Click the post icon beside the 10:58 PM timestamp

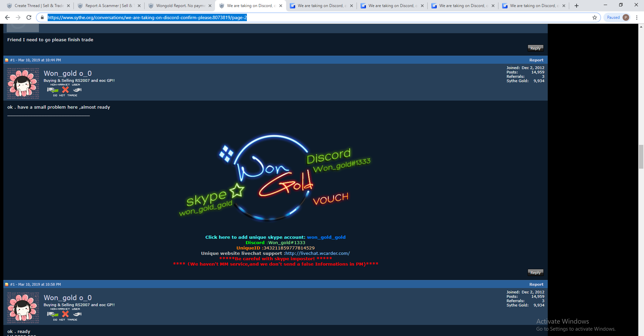pyautogui.click(x=7, y=284)
